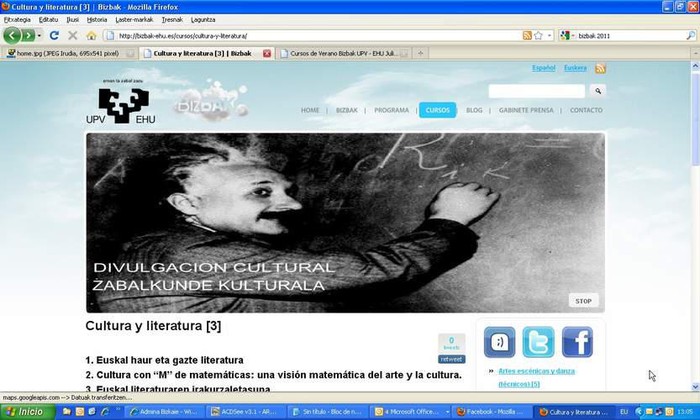Subscribe via the RSS icon in the address bar
Image resolution: width=700 pixels, height=420 pixels.
pos(527,36)
